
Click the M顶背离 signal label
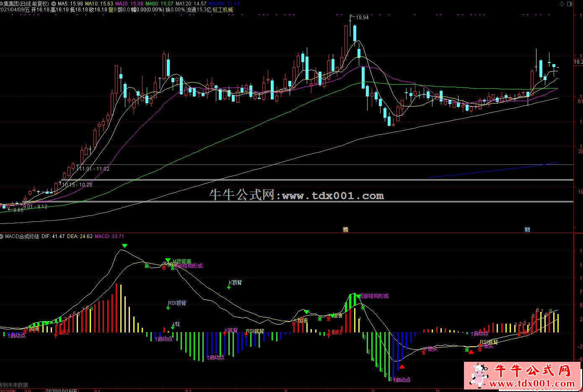coord(182,262)
